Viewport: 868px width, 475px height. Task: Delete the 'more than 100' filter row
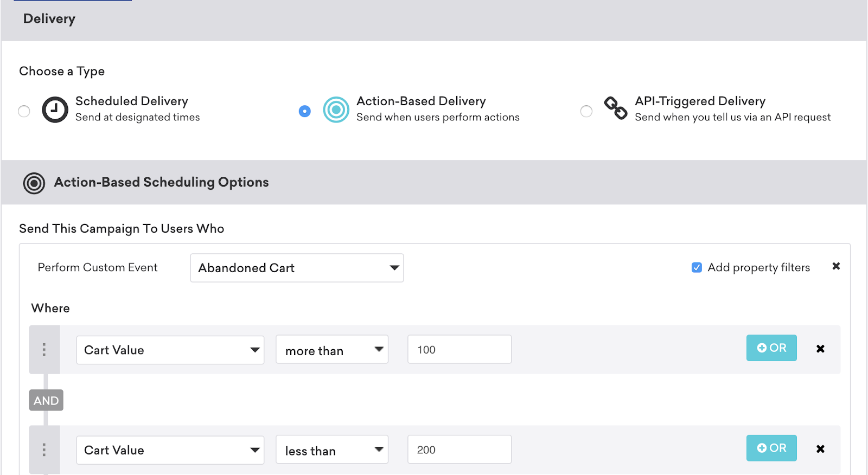(820, 349)
